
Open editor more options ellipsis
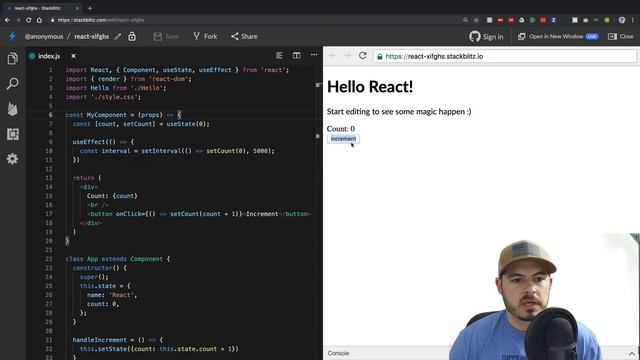[314, 55]
